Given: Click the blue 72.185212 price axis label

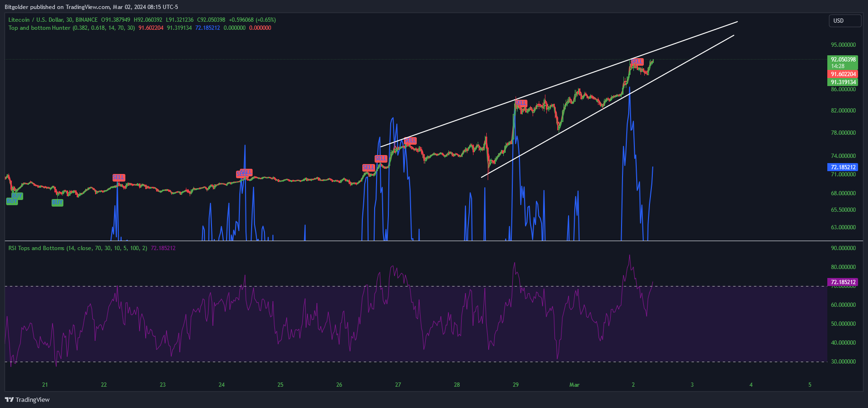Looking at the screenshot, I should (843, 167).
